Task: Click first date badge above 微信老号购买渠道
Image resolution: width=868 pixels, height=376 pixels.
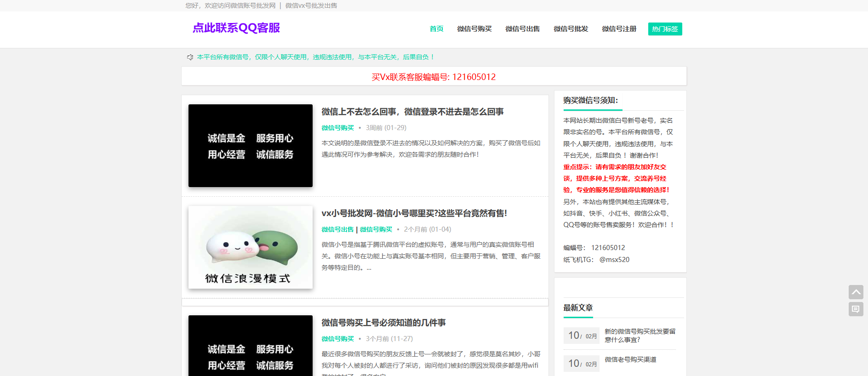Action: pyautogui.click(x=582, y=336)
